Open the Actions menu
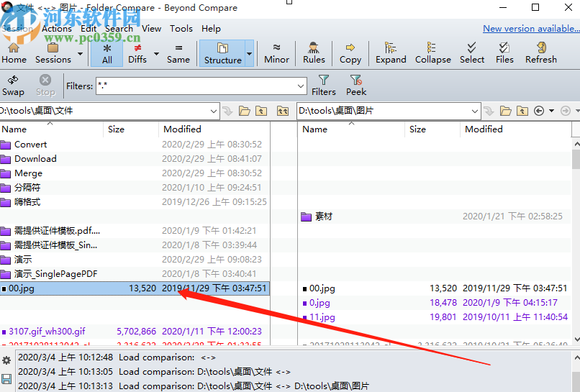580x392 pixels. [x=57, y=29]
